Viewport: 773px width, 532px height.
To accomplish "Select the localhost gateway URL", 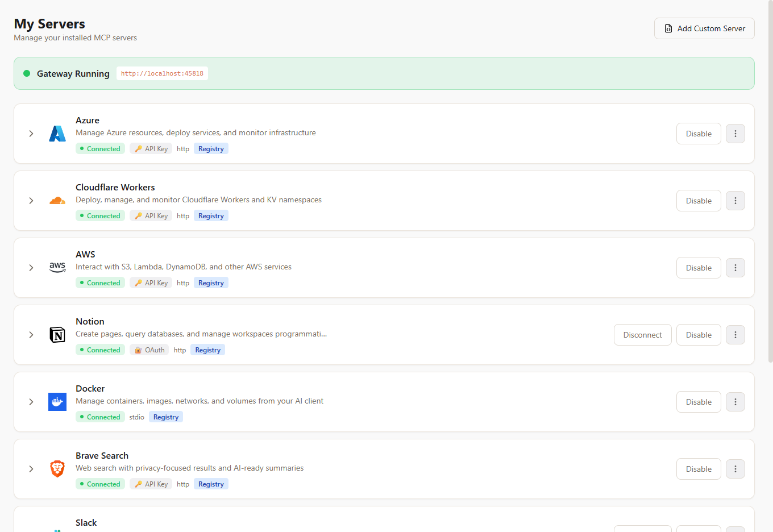I will tap(162, 73).
